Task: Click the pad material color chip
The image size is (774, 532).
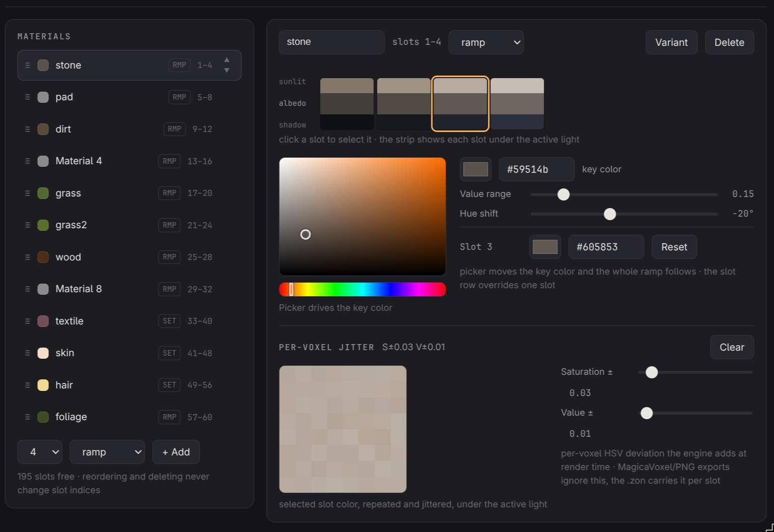Action: (43, 97)
